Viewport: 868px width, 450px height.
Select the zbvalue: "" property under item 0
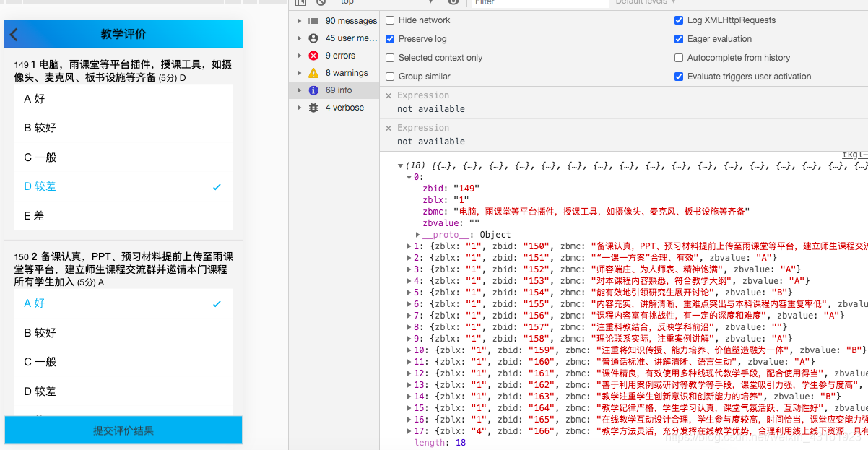pyautogui.click(x=451, y=223)
